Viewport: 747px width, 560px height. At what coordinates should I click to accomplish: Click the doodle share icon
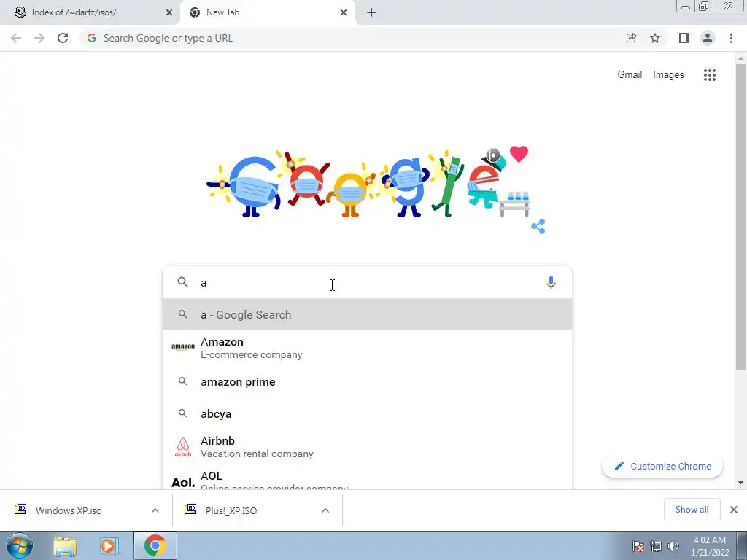pyautogui.click(x=538, y=226)
